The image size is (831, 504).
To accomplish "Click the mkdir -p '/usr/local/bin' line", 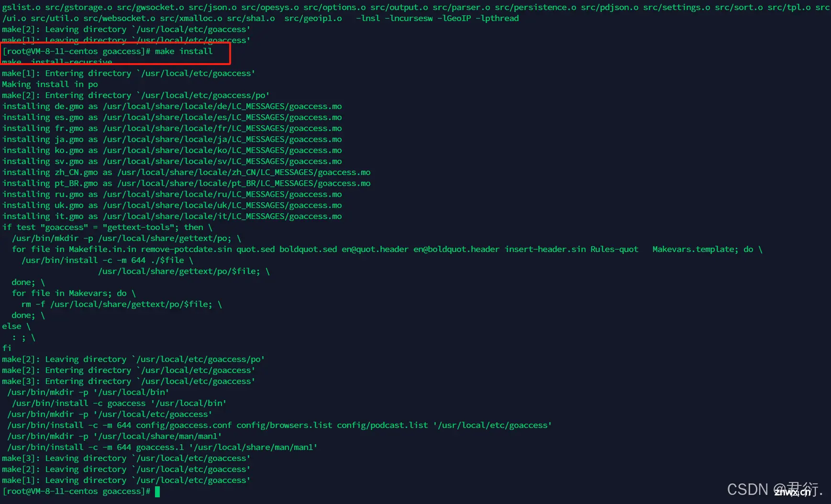I will tap(88, 392).
